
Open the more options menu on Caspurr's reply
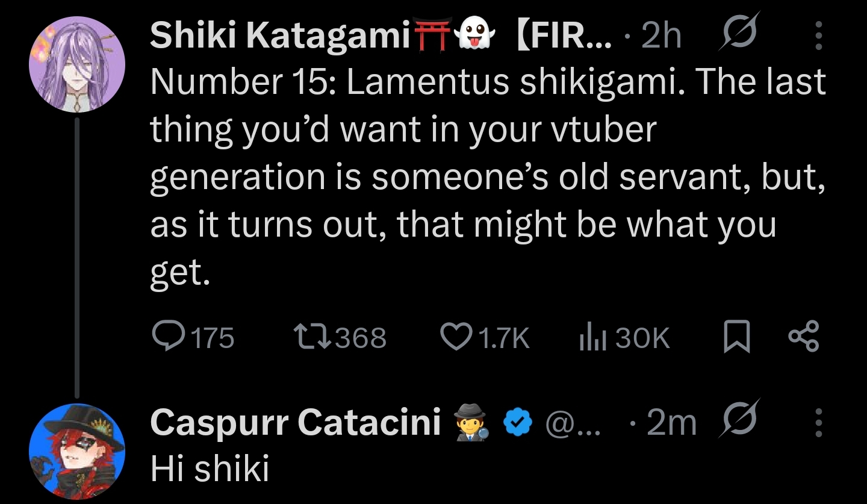[x=818, y=424]
